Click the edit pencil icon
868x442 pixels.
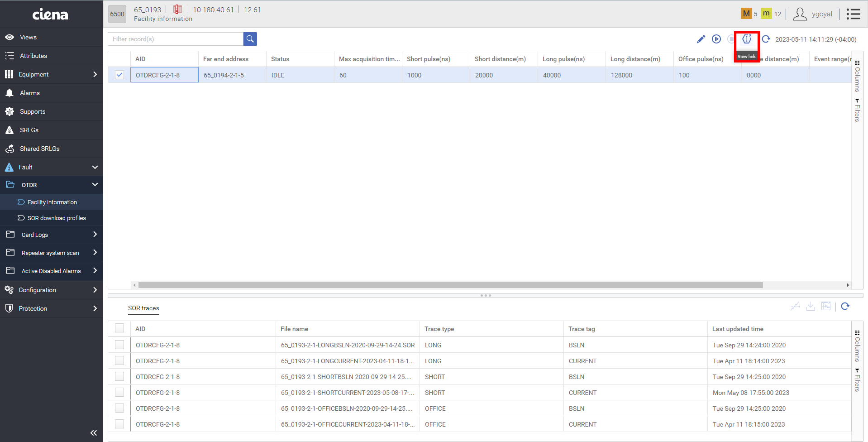[x=701, y=39]
